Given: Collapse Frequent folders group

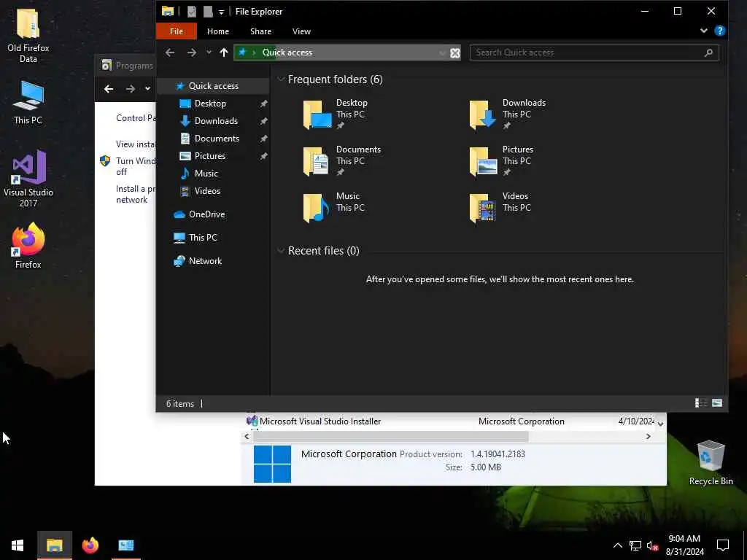Looking at the screenshot, I should (281, 79).
